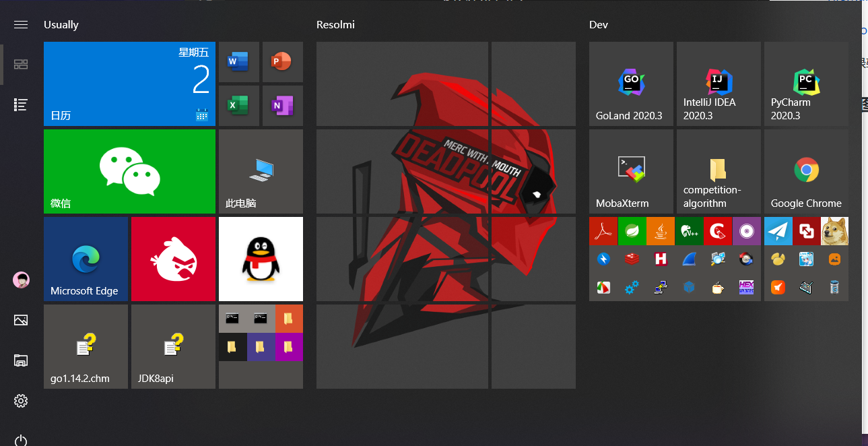Screen dimensions: 868x446
Task: Open IntelliJ IDEA 2020.3
Action: tap(719, 84)
